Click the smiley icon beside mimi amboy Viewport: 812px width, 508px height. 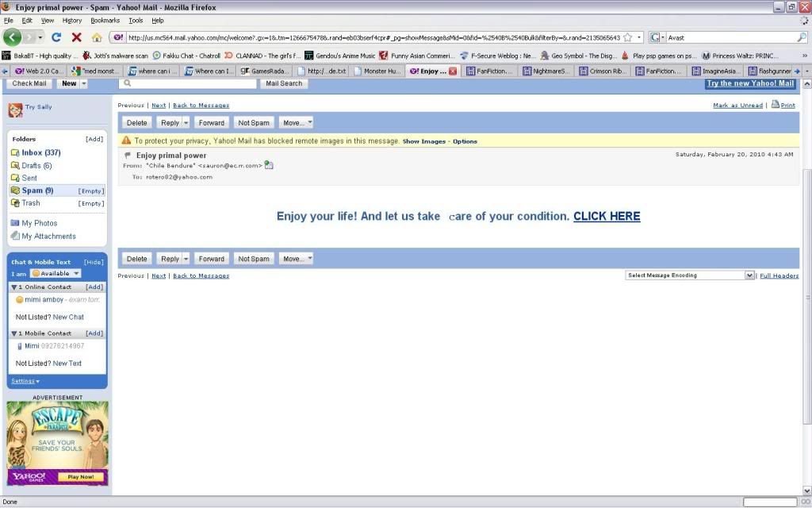20,299
